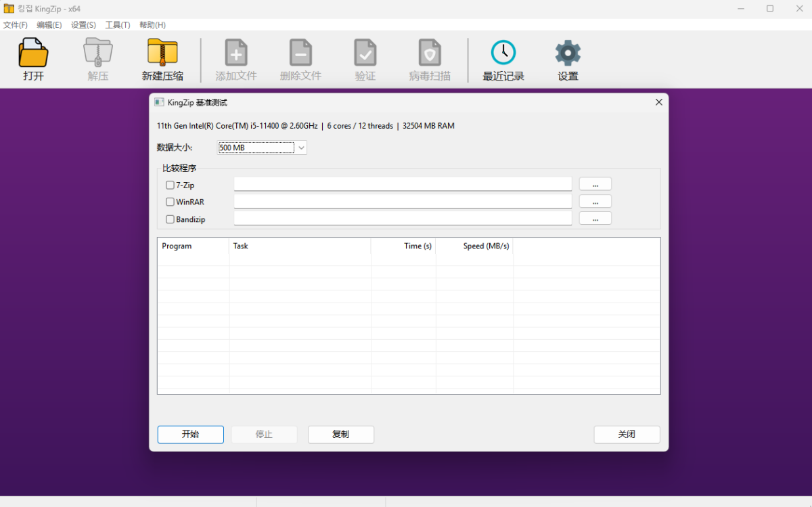This screenshot has height=507, width=812.
Task: Click the 病毒扫描 (Virus scan) shield icon
Action: (430, 53)
